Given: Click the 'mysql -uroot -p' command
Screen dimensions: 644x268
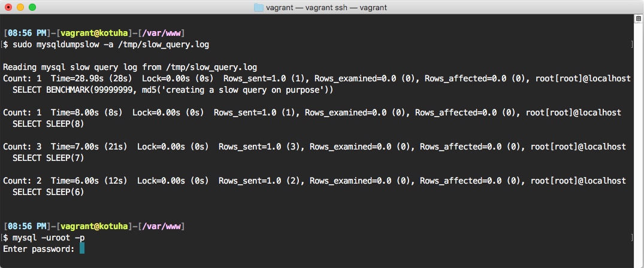Looking at the screenshot, I should click(x=48, y=237).
